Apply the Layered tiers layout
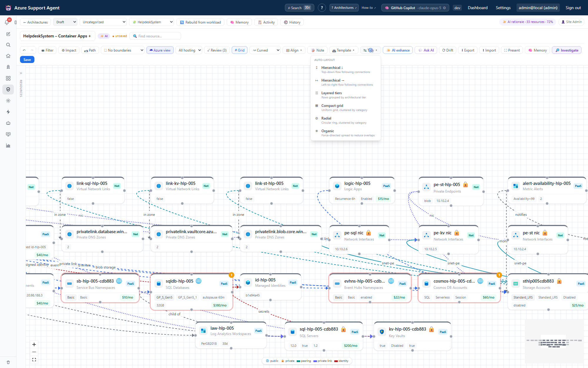This screenshot has height=368, width=588. click(346, 95)
